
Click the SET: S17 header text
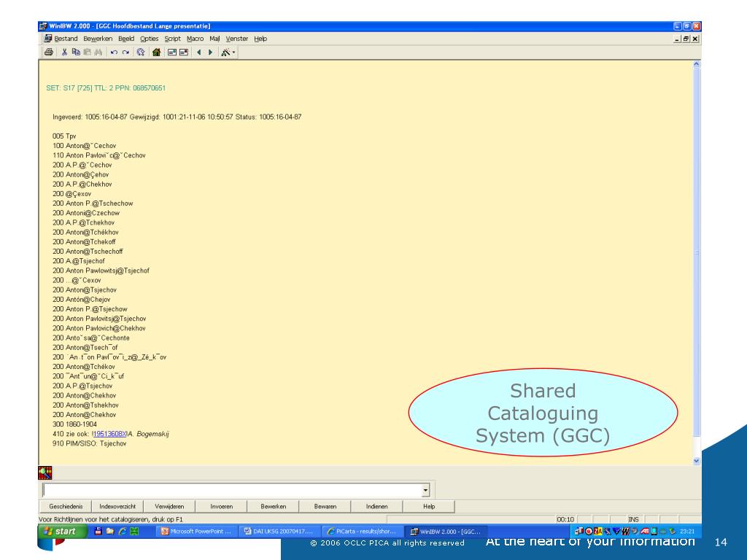(106, 88)
